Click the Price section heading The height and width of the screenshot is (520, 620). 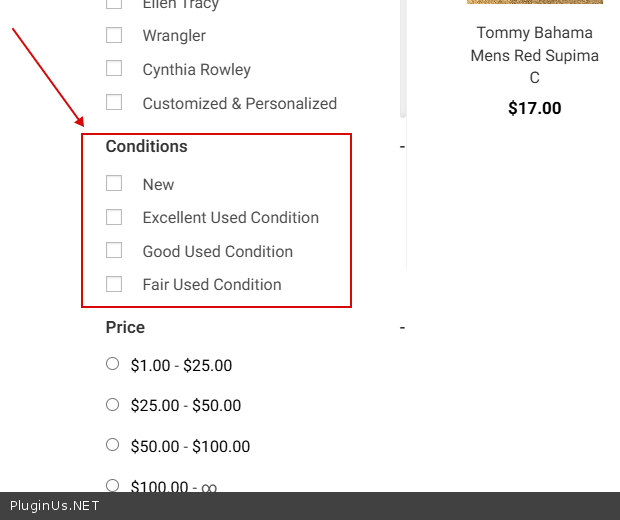(x=125, y=327)
